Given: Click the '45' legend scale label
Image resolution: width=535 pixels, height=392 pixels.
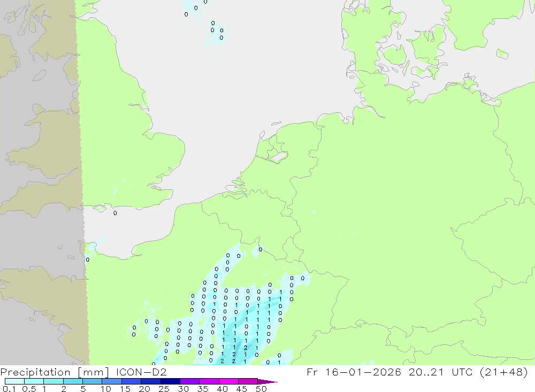Looking at the screenshot, I should 242,389.
